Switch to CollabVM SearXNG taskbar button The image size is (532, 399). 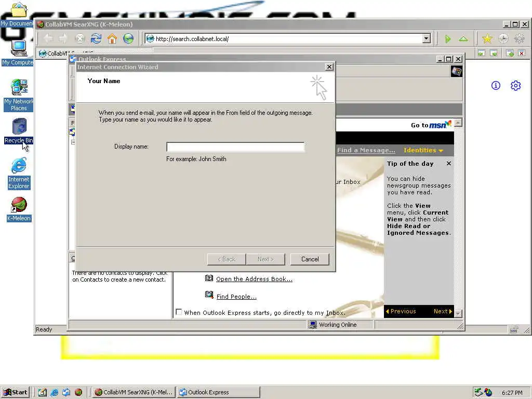134,392
